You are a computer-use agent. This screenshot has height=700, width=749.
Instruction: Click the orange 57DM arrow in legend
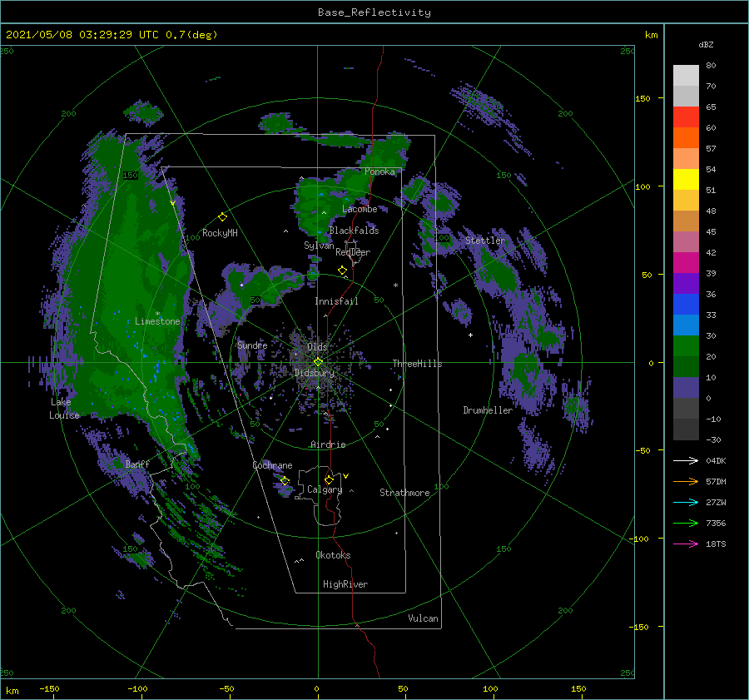coord(686,482)
